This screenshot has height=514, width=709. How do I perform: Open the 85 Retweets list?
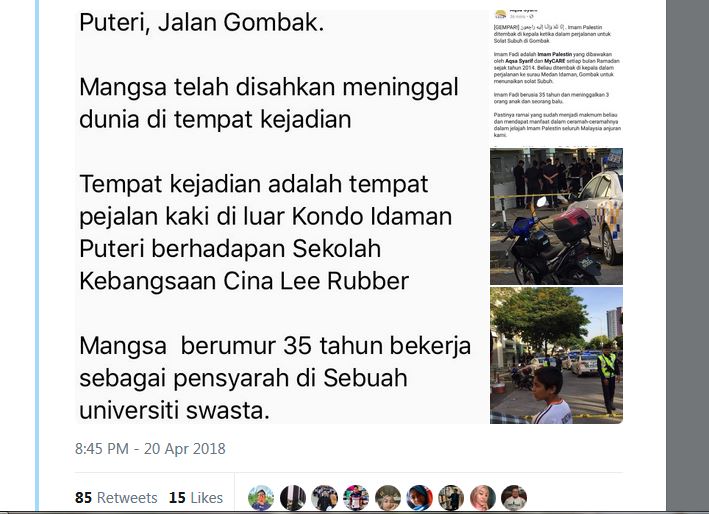pos(116,498)
